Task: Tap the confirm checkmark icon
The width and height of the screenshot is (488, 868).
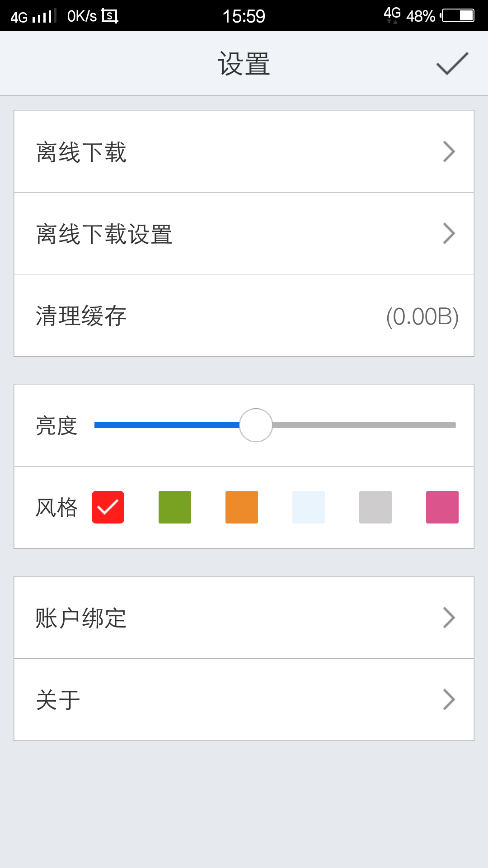Action: click(452, 64)
